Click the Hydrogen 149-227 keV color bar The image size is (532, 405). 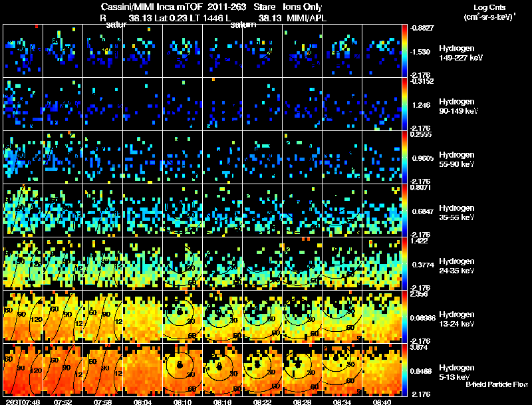coord(406,51)
